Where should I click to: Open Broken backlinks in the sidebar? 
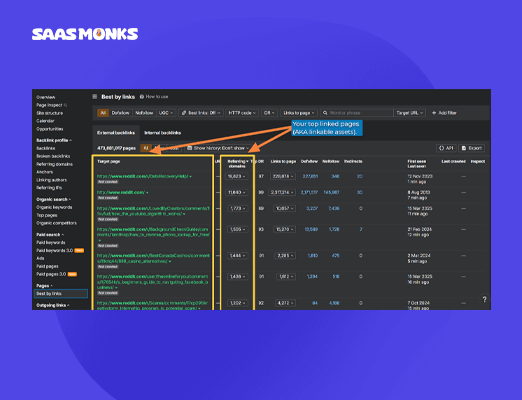[x=53, y=156]
